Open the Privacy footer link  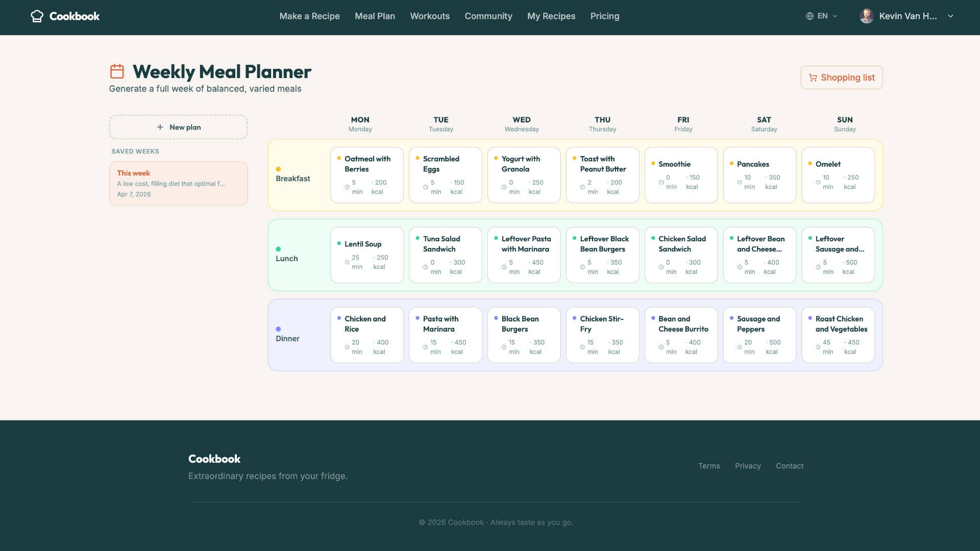pos(748,466)
